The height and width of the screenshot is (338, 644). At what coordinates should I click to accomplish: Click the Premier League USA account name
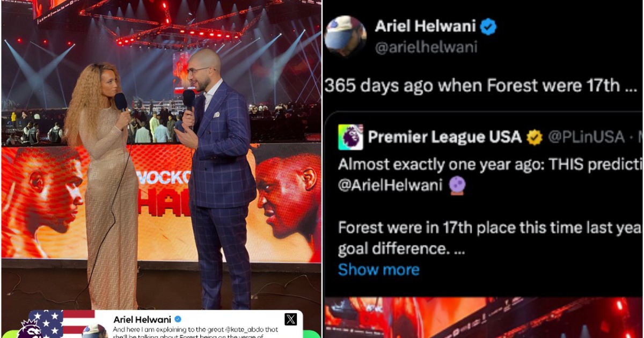tap(445, 137)
